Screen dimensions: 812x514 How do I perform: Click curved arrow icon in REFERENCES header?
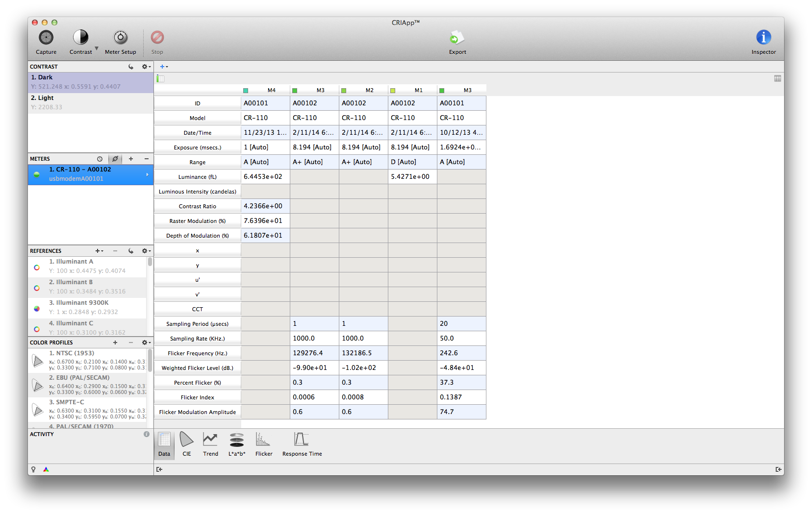[131, 251]
